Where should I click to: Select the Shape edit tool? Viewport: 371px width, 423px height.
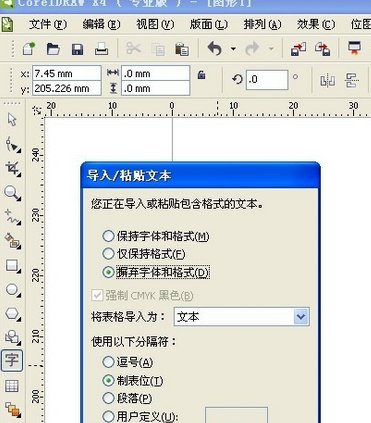[13, 144]
